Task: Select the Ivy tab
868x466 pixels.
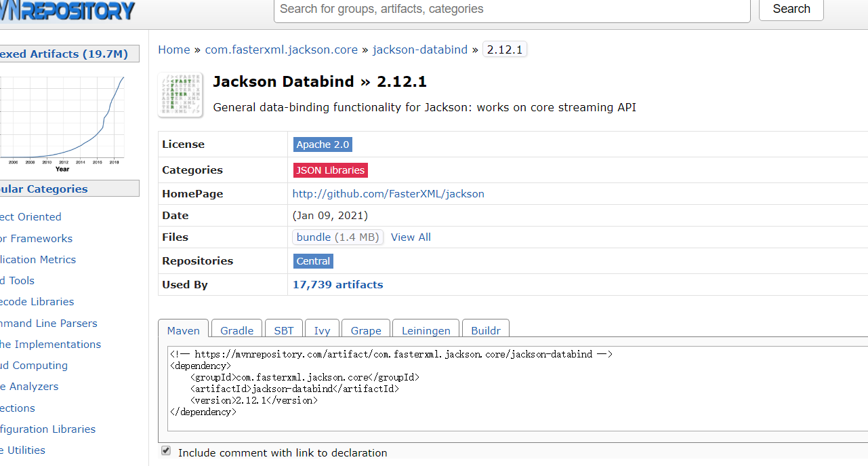Action: 322,330
